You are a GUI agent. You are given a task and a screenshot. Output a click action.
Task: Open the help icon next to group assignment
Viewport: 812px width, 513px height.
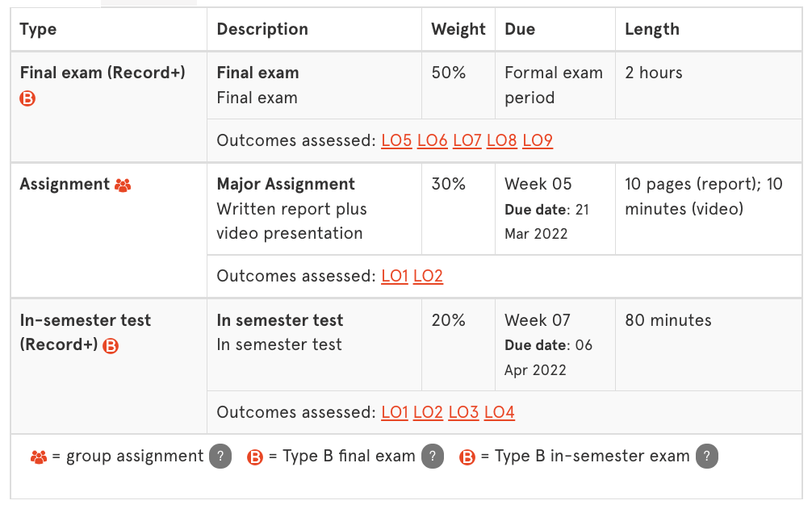click(x=219, y=456)
